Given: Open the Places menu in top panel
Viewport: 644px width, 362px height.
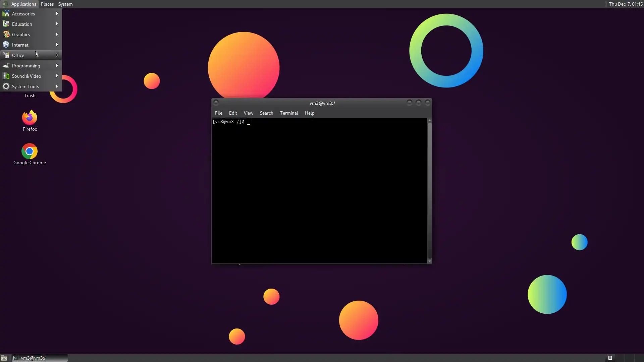Looking at the screenshot, I should click(47, 4).
